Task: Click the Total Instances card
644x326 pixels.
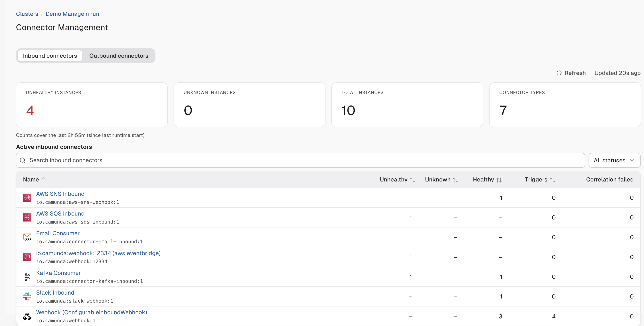Action: point(407,105)
